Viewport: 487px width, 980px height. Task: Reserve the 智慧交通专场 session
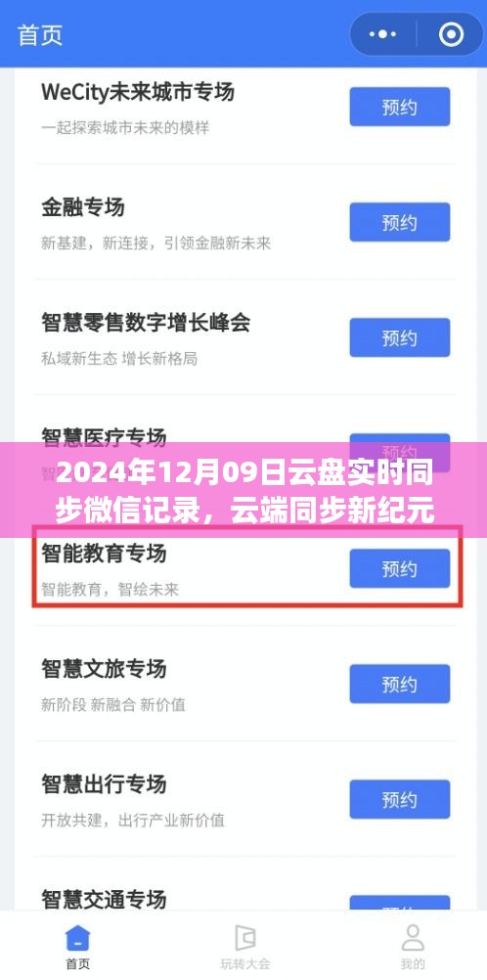point(400,903)
